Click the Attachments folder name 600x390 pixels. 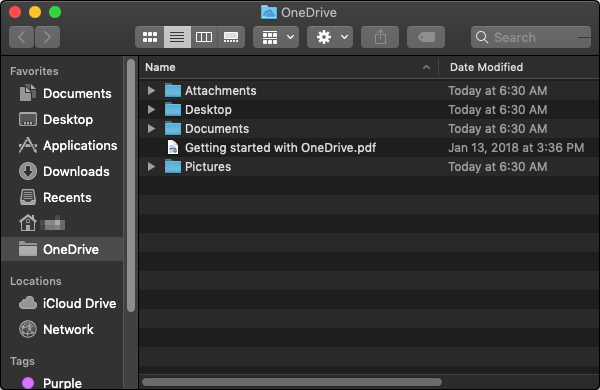tap(221, 91)
